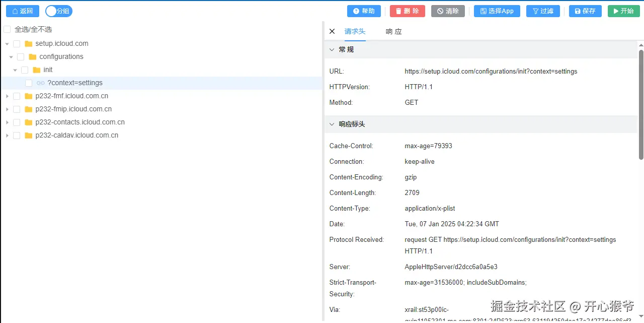Viewport: 644px width, 323px height.
Task: Select the ?context=settings request in the tree
Action: (75, 83)
